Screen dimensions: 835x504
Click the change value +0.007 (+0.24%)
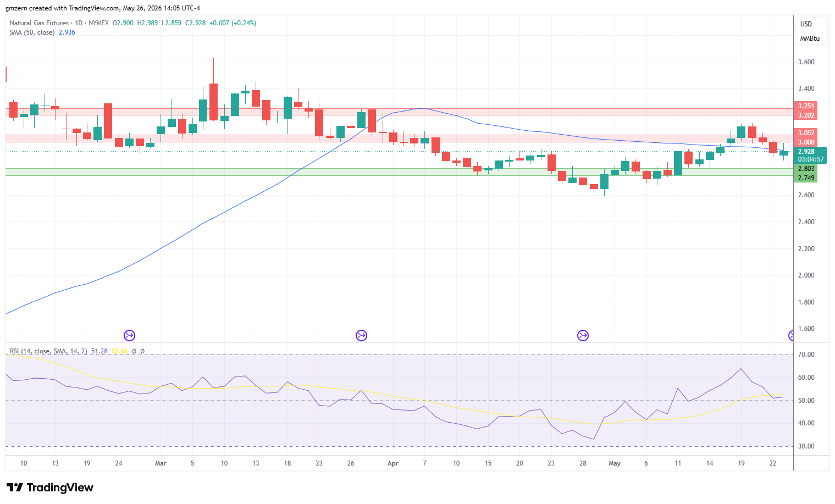pyautogui.click(x=233, y=23)
